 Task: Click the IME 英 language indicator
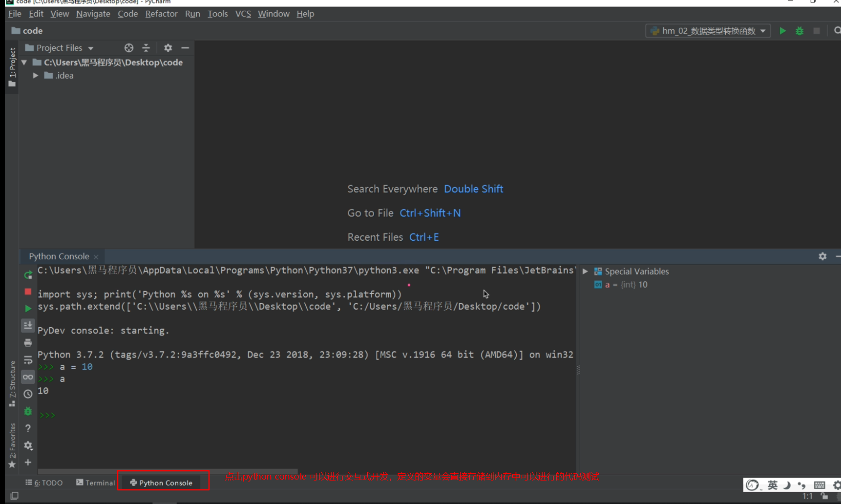tap(772, 485)
